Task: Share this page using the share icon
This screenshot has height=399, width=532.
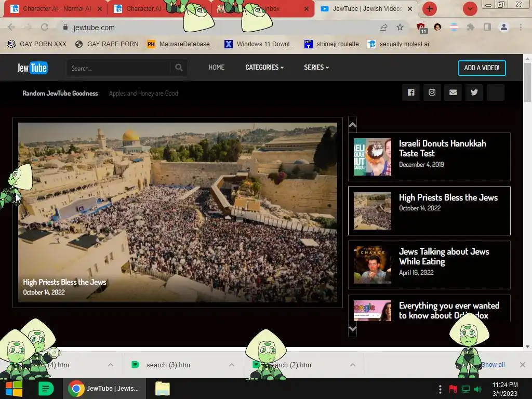Action: pos(383,28)
